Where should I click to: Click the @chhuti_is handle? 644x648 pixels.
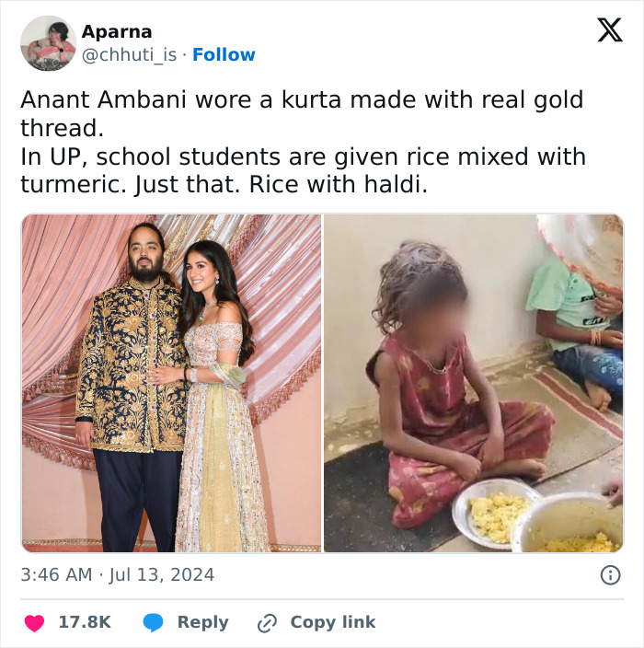[129, 55]
